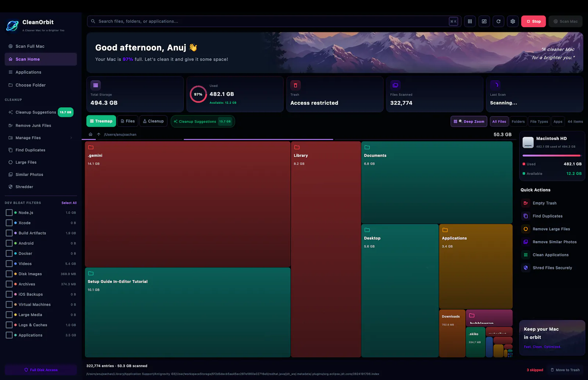The image size is (588, 380).
Task: Click the Files Scanned card icon
Action: pyautogui.click(x=395, y=85)
